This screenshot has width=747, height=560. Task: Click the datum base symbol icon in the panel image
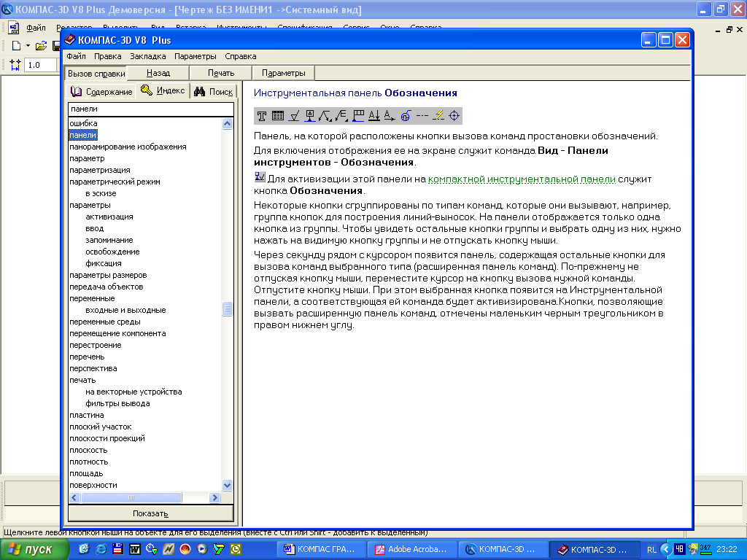310,116
